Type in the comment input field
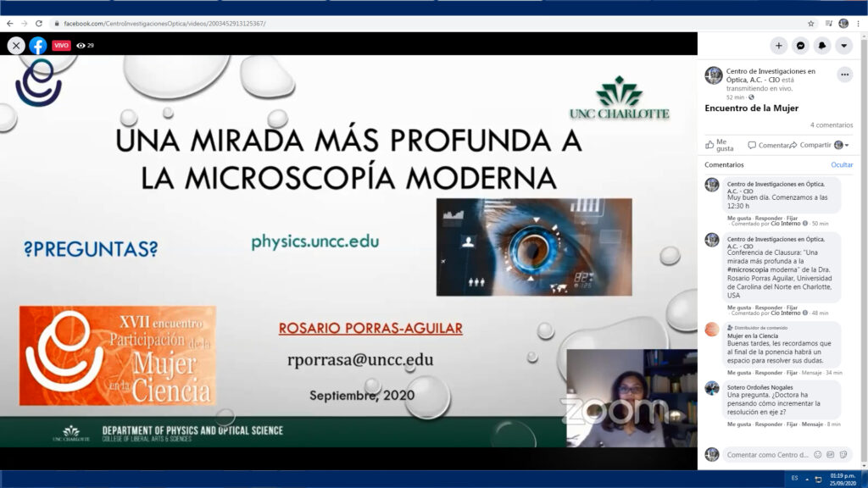Viewport: 868px width, 488px height. pyautogui.click(x=767, y=454)
